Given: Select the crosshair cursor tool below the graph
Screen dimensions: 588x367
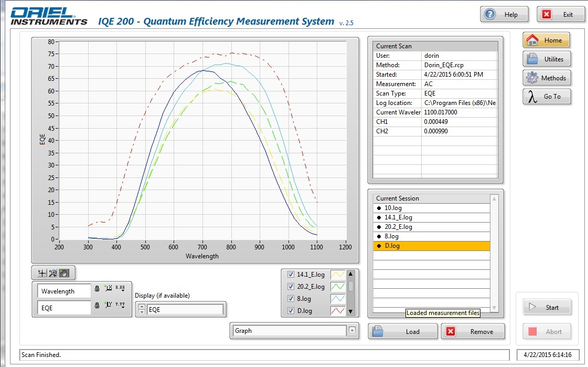Looking at the screenshot, I should click(42, 273).
